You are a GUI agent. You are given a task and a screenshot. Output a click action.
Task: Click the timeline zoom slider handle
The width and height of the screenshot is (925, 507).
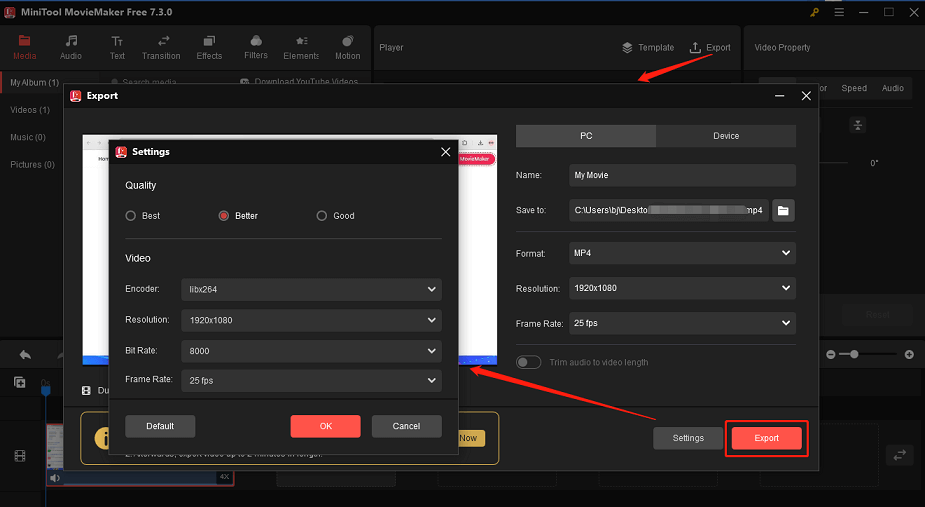pos(853,355)
